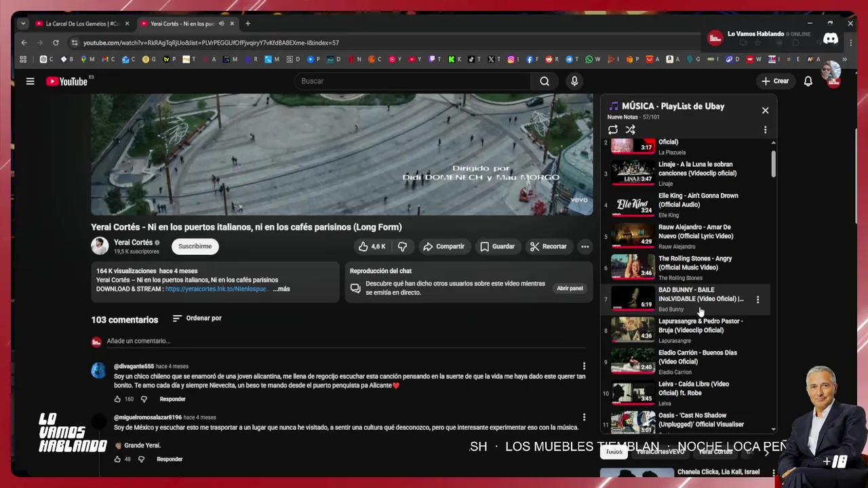The height and width of the screenshot is (488, 868).
Task: Open options for BAD BUNNY playlist item
Action: (757, 299)
